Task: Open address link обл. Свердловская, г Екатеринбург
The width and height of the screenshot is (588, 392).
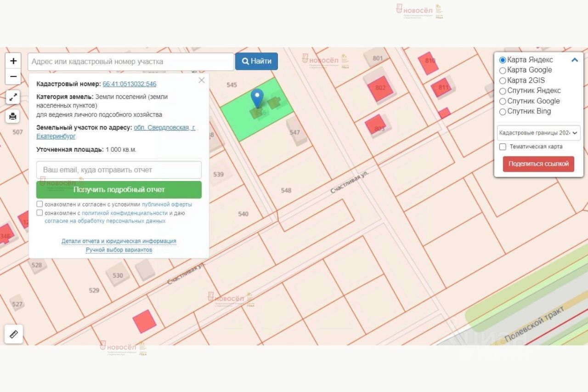Action: pyautogui.click(x=116, y=132)
